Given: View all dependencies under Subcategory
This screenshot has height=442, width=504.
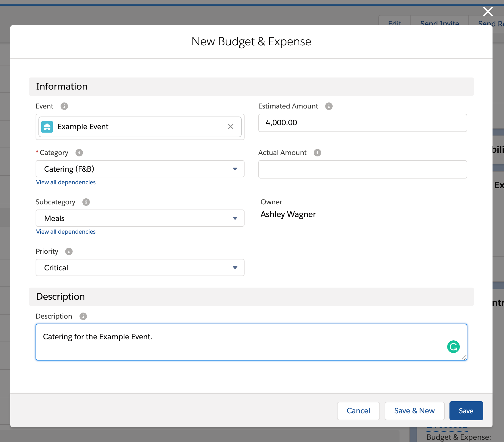Looking at the screenshot, I should point(66,232).
